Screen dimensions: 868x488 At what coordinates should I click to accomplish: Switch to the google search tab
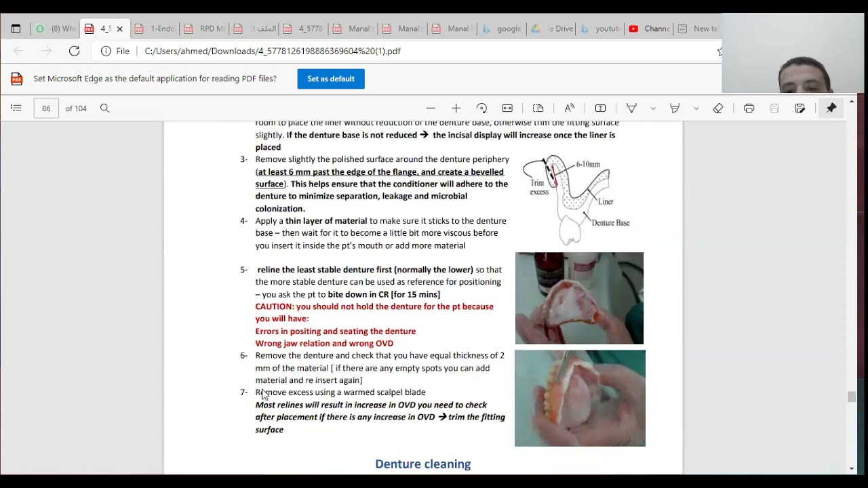tap(502, 28)
